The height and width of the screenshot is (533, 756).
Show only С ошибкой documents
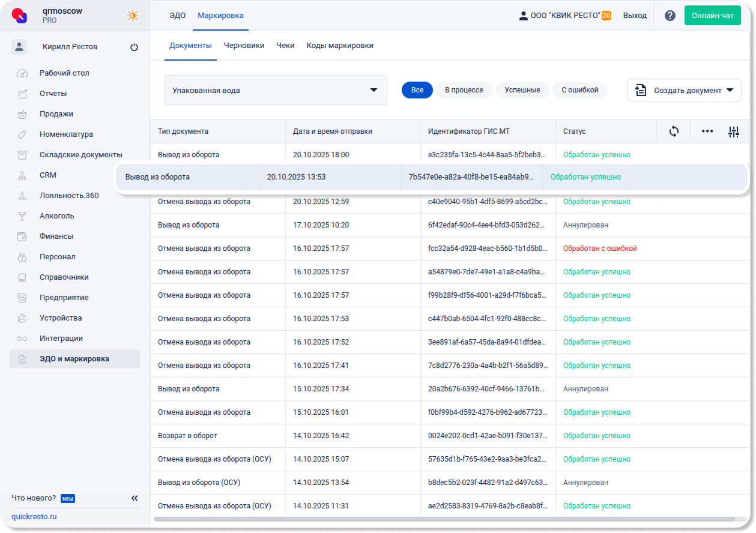579,90
